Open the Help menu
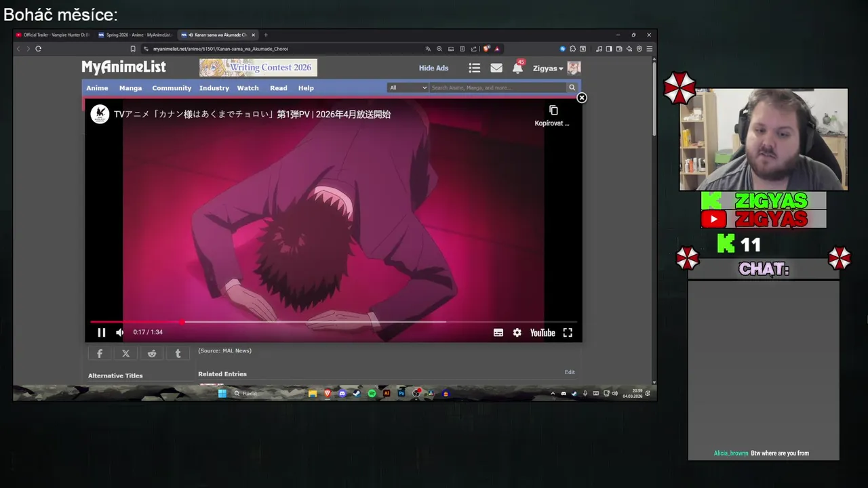This screenshot has height=488, width=868. pyautogui.click(x=306, y=88)
